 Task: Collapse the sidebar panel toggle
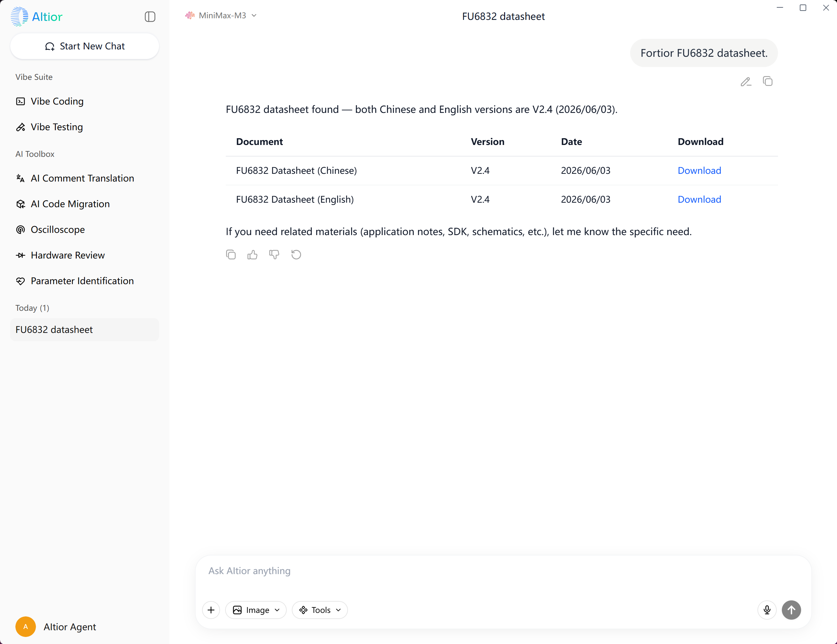tap(150, 16)
